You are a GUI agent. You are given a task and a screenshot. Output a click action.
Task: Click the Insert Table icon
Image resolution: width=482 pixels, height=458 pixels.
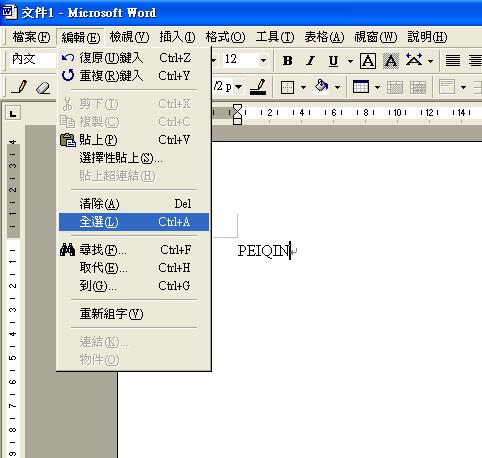pyautogui.click(x=361, y=87)
